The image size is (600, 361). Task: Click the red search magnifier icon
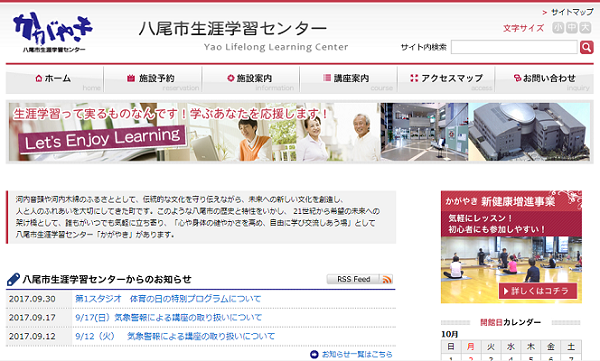[x=586, y=47]
